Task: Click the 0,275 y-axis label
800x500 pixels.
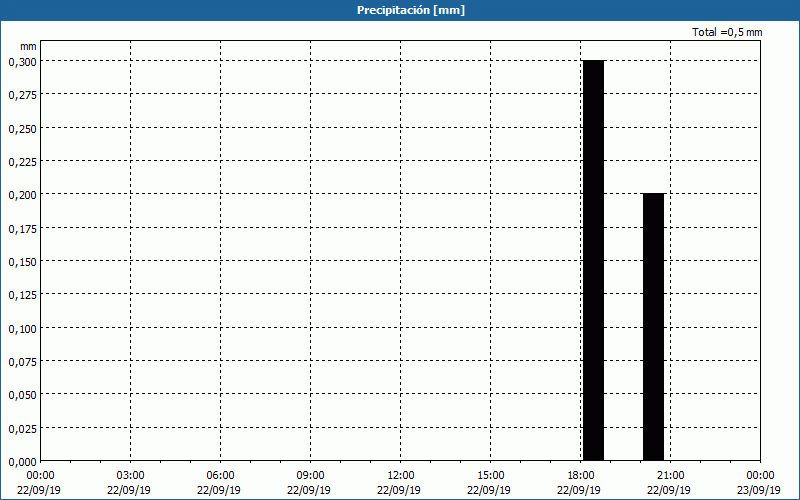Action: click(x=22, y=95)
